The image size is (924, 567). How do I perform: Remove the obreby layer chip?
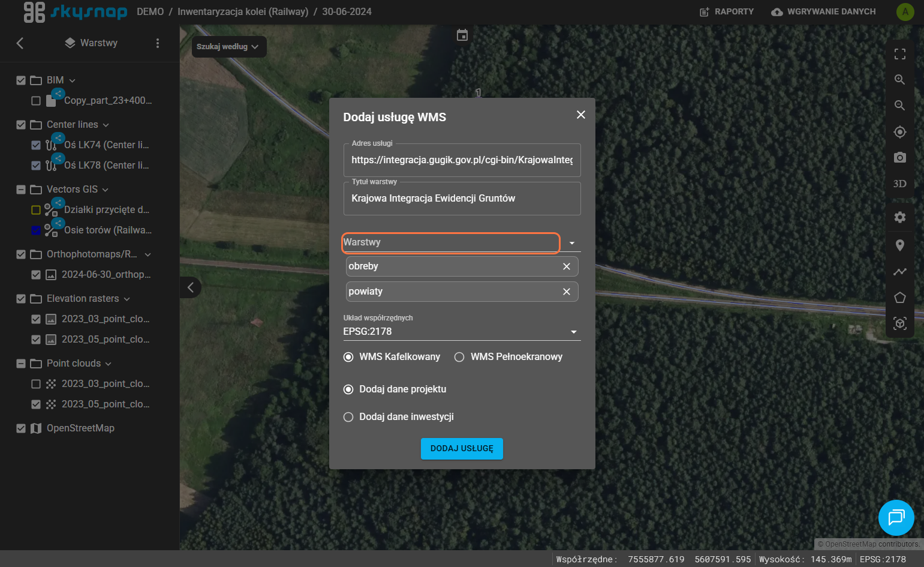tap(567, 266)
